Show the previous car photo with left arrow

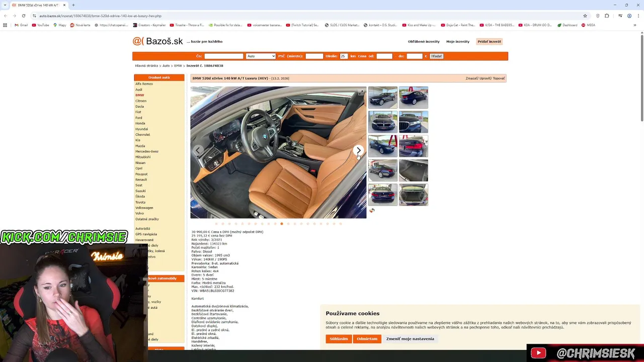pyautogui.click(x=198, y=150)
